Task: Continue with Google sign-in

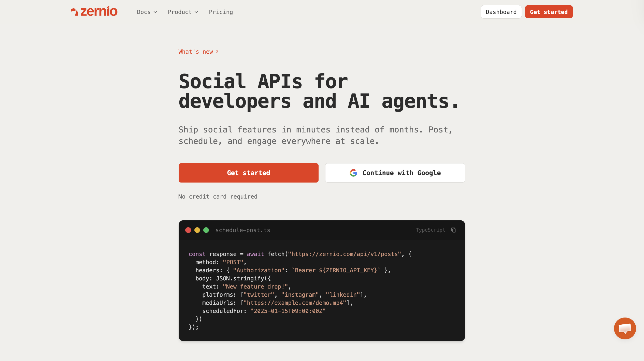Action: coord(395,173)
